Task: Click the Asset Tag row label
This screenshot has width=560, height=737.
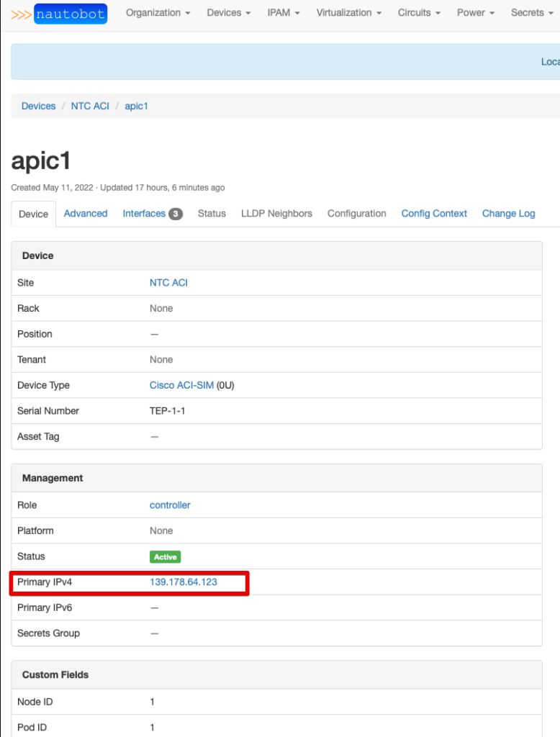Action: point(38,436)
